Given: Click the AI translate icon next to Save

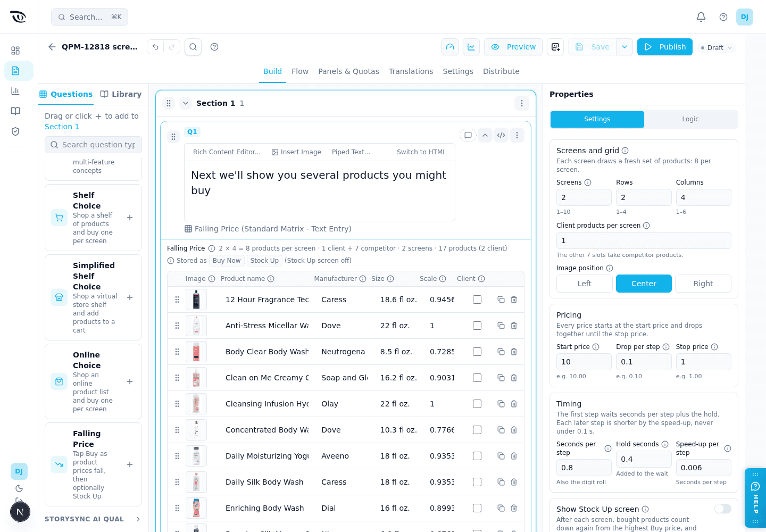Looking at the screenshot, I should point(555,47).
